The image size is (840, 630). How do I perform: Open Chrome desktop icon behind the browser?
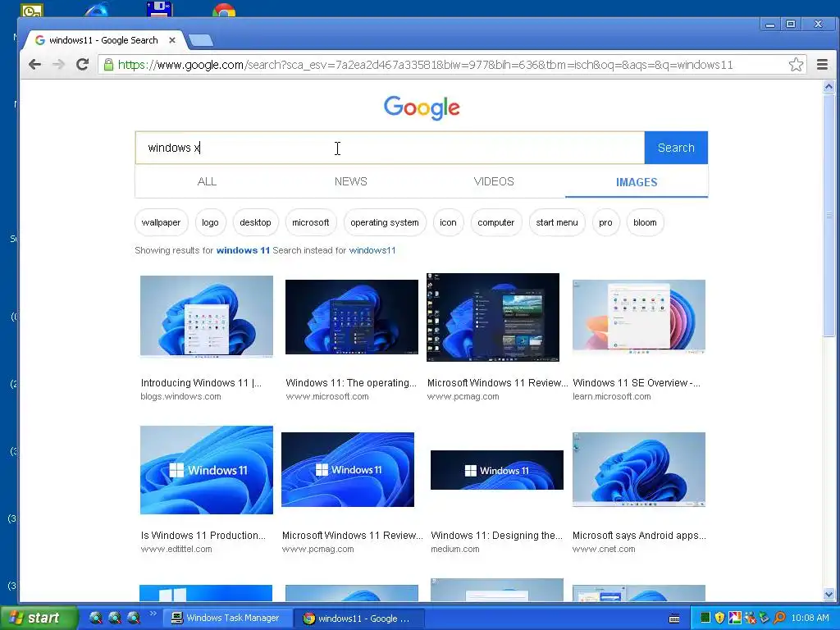(224, 9)
